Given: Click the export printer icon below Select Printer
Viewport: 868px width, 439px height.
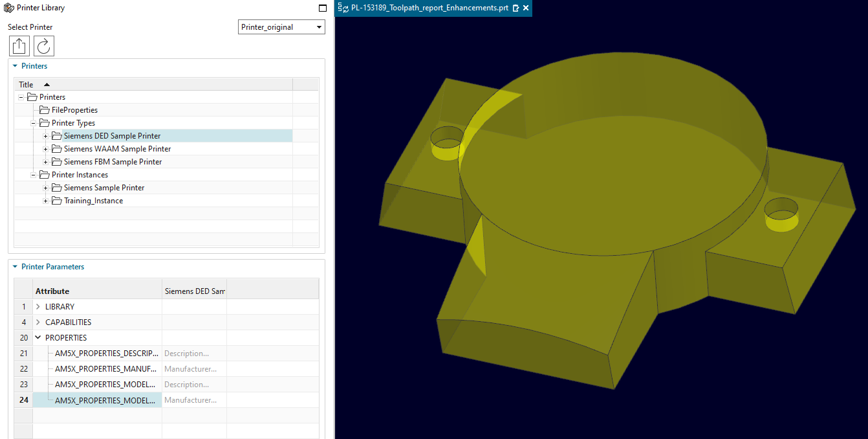Looking at the screenshot, I should click(19, 45).
